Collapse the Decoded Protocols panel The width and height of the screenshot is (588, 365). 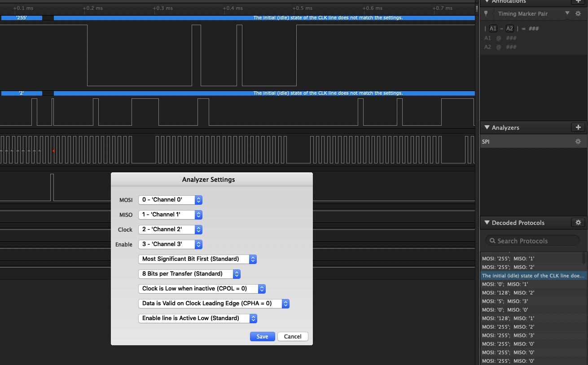tap(486, 223)
